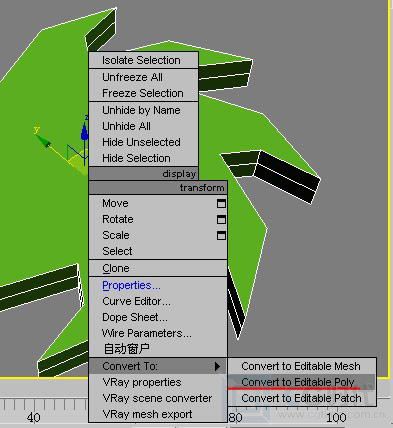Click timeline ruler at frame 40
The width and height of the screenshot is (393, 428).
34,417
